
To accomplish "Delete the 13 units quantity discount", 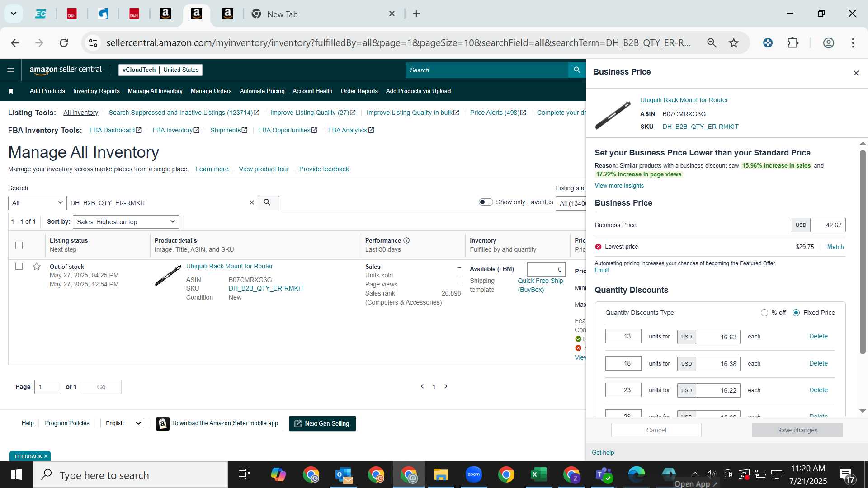I will (x=818, y=336).
